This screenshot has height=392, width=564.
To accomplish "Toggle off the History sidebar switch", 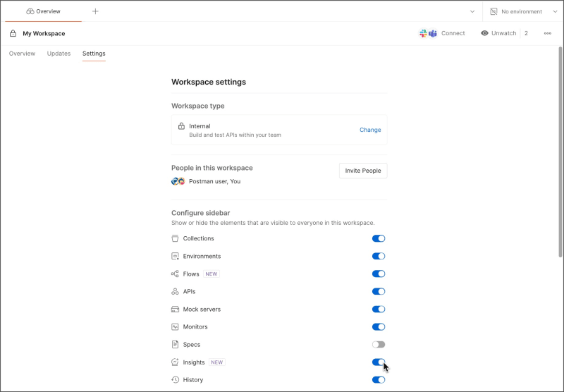I will (x=379, y=379).
